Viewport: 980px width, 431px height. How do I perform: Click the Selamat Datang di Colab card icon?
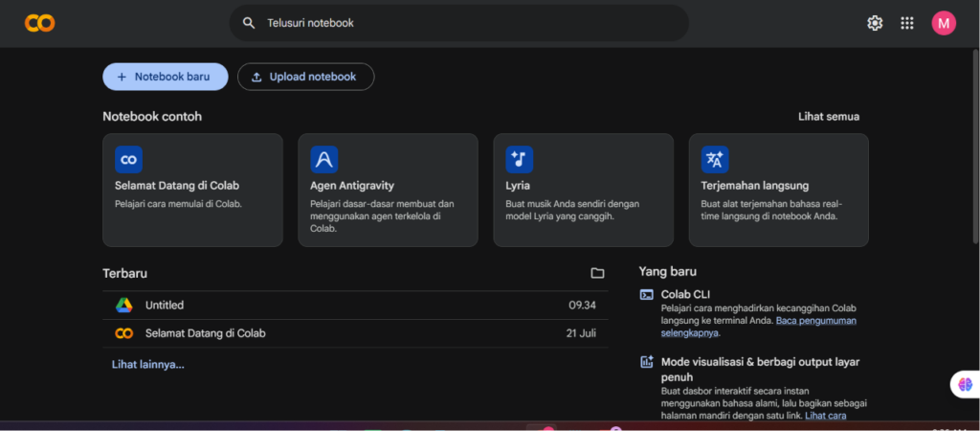coord(129,160)
